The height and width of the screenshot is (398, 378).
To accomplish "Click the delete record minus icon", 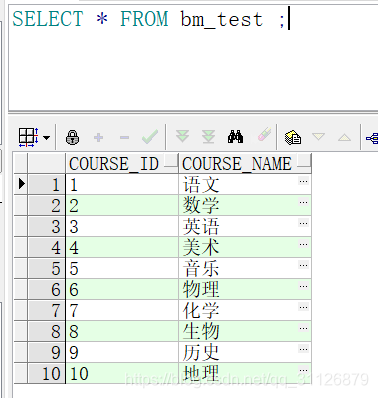I will coord(124,137).
